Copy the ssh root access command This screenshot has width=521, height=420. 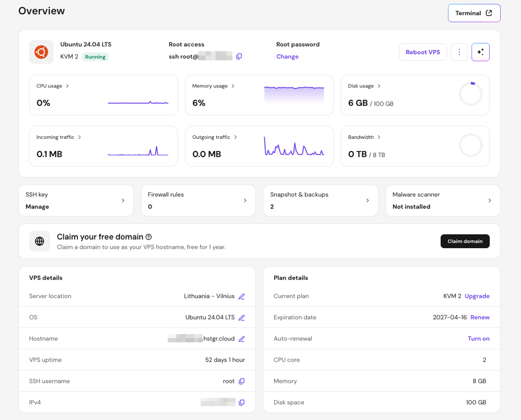239,56
